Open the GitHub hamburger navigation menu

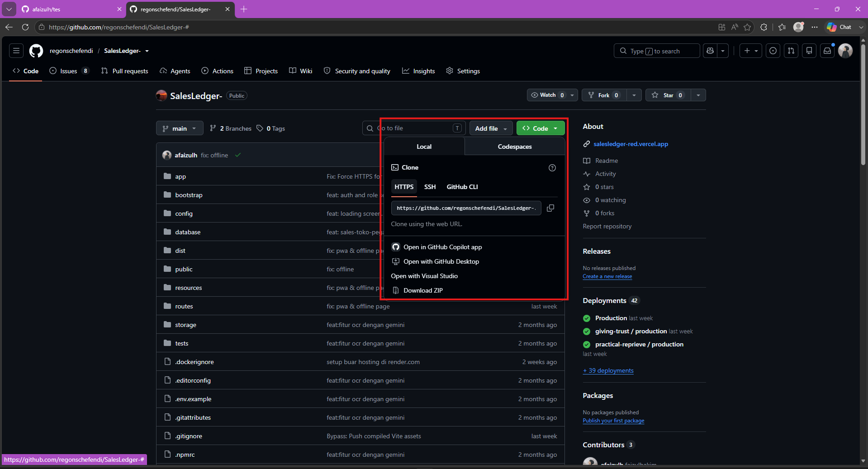point(16,51)
